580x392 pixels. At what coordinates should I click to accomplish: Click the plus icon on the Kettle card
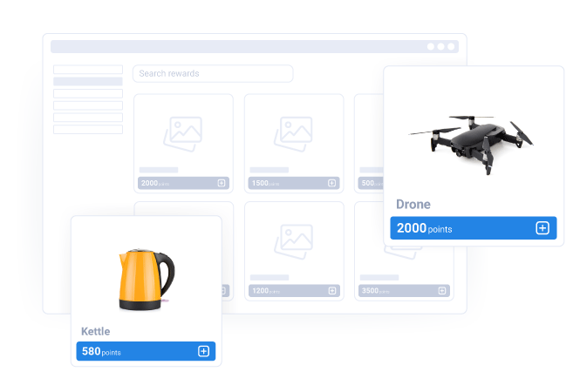203,351
